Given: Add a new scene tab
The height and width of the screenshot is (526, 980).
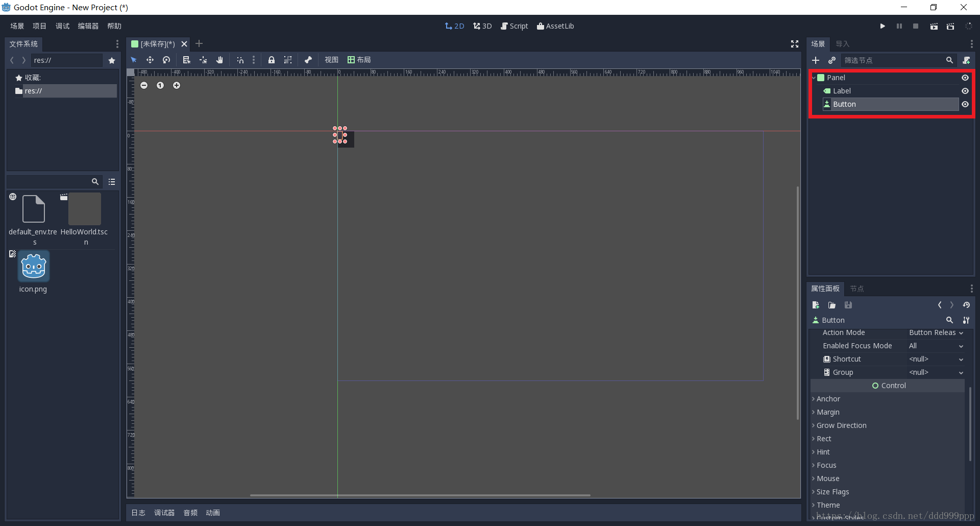Looking at the screenshot, I should [x=199, y=44].
